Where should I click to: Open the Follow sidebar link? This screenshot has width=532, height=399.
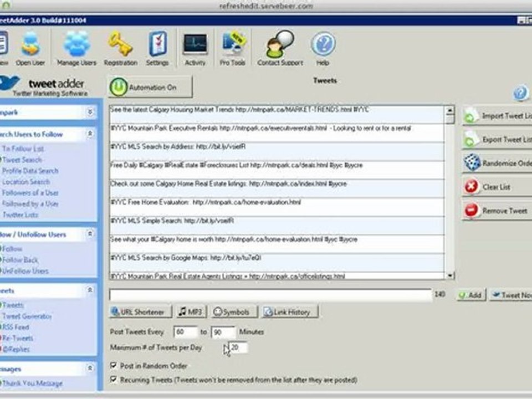[x=12, y=249]
